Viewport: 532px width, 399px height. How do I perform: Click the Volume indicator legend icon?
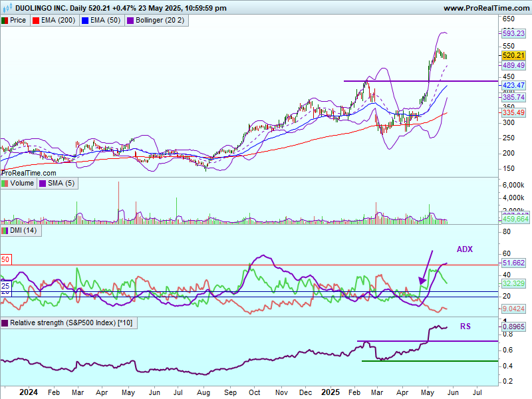[x=5, y=183]
